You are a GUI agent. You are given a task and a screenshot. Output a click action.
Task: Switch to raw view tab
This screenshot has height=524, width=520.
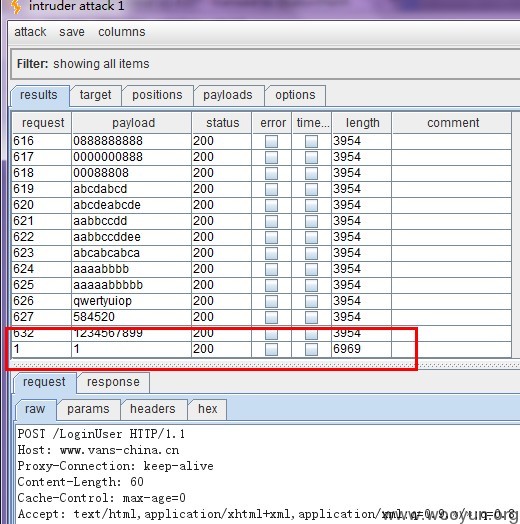click(35, 409)
